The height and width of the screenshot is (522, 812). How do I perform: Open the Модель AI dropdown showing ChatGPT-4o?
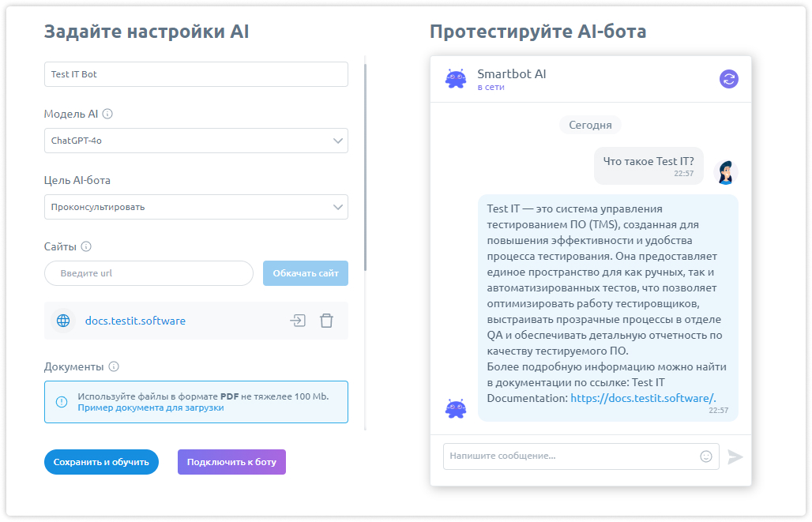click(x=196, y=141)
